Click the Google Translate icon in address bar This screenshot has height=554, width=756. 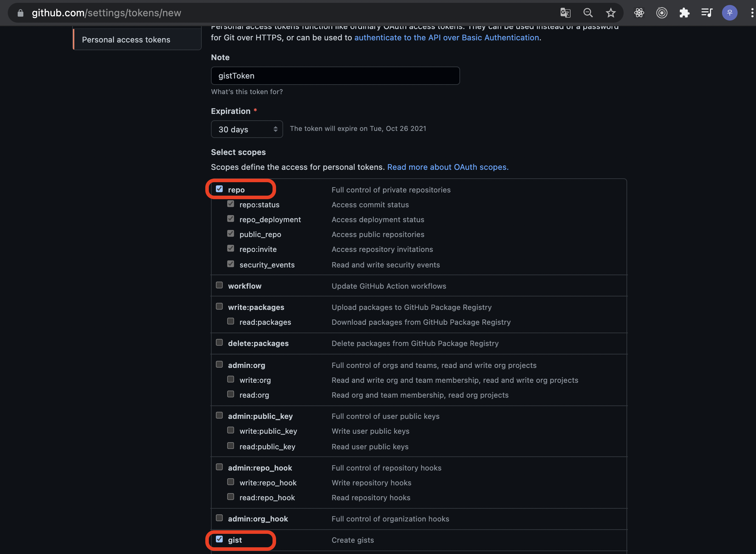coord(565,13)
